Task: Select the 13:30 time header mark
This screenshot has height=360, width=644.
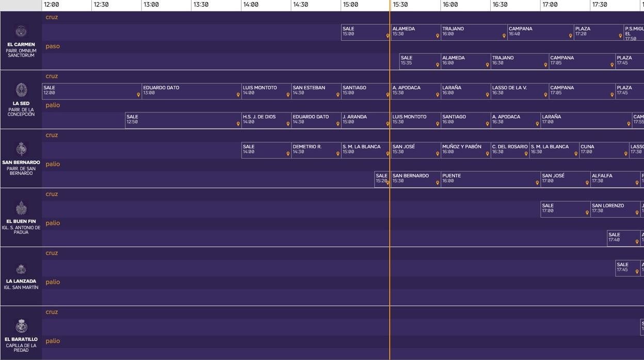Action: pyautogui.click(x=201, y=5)
